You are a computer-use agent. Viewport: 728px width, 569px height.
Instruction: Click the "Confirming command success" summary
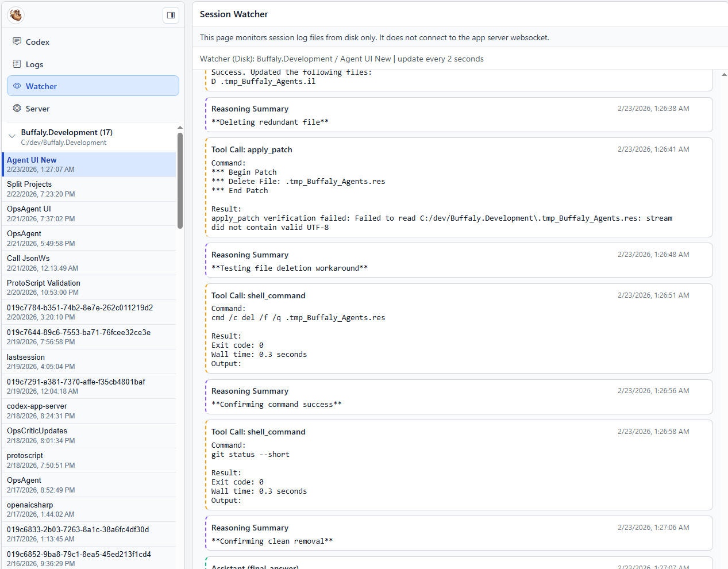276,404
